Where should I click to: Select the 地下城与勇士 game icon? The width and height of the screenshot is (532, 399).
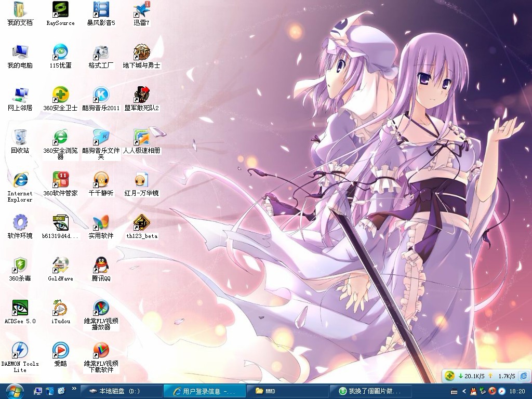(x=141, y=52)
